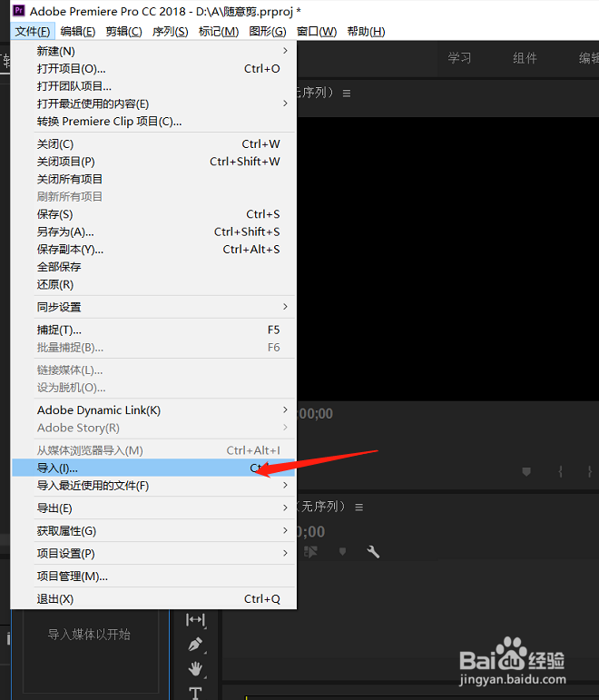599x700 pixels.
Task: Open the 窗口(W) menu
Action: (317, 32)
